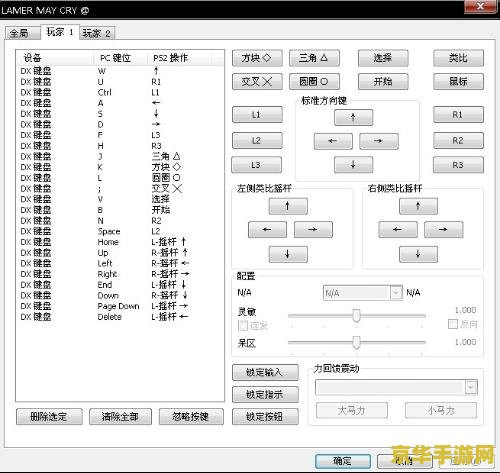Click the 圆圈 circle button
The image size is (500, 473).
(314, 81)
